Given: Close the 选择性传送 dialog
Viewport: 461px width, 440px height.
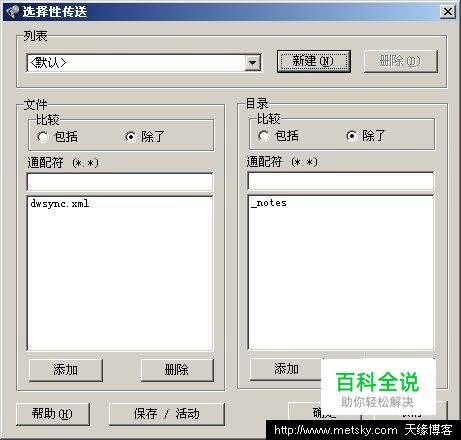Looking at the screenshot, I should [x=448, y=12].
